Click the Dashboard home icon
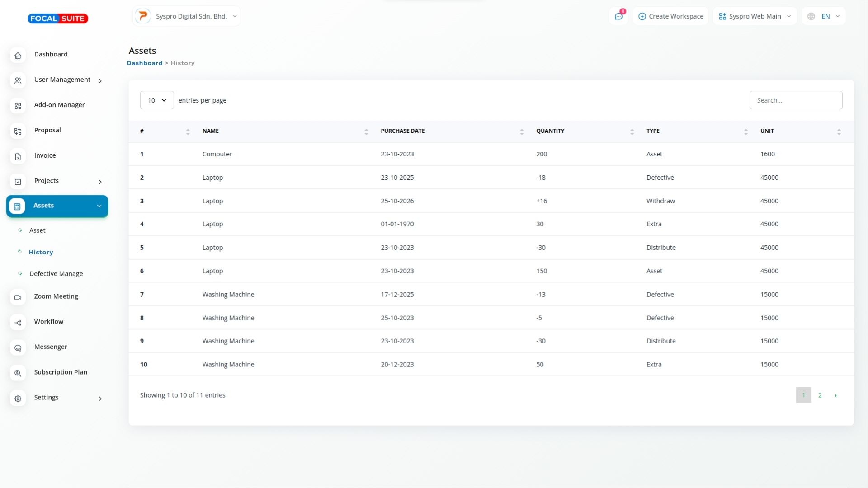868x488 pixels. tap(18, 56)
